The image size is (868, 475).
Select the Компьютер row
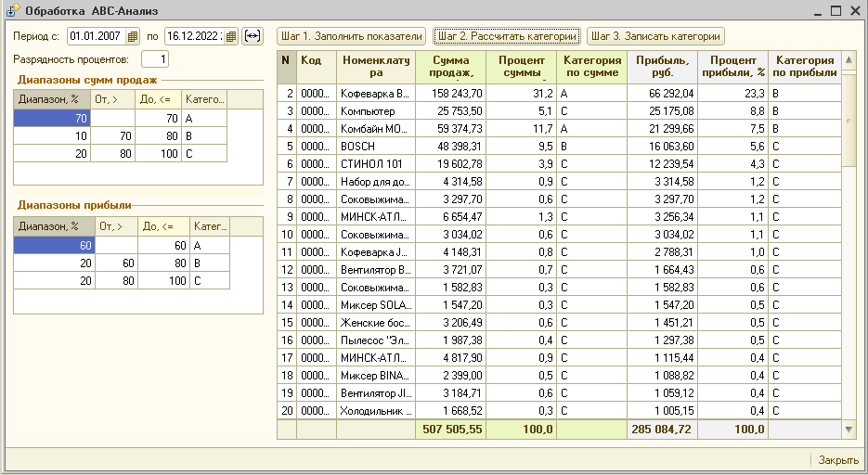(559, 111)
